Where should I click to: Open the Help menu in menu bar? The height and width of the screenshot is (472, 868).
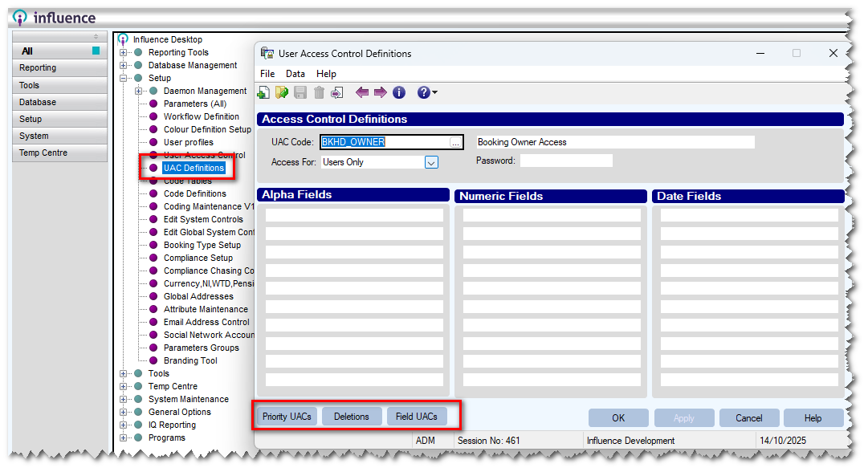326,74
